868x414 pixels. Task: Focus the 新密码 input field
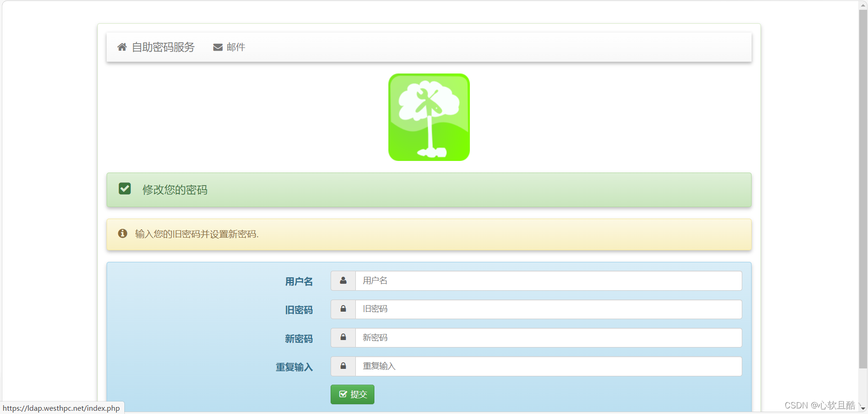click(x=548, y=338)
